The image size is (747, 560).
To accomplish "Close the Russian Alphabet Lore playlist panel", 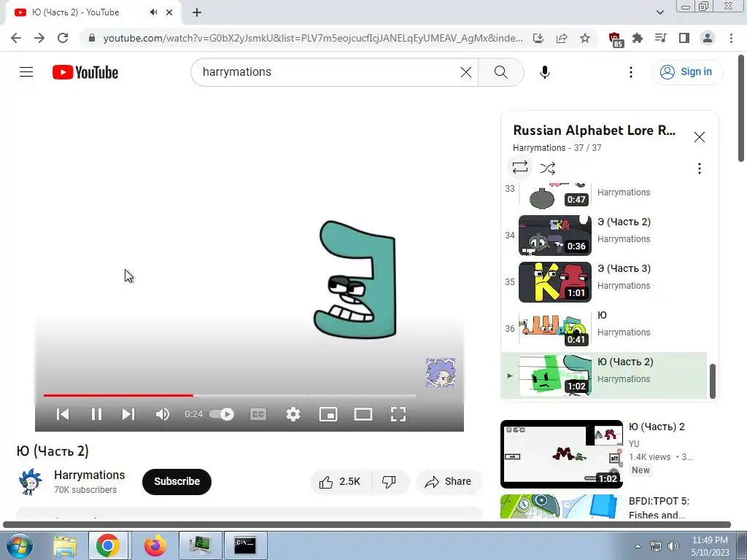I will tap(700, 137).
